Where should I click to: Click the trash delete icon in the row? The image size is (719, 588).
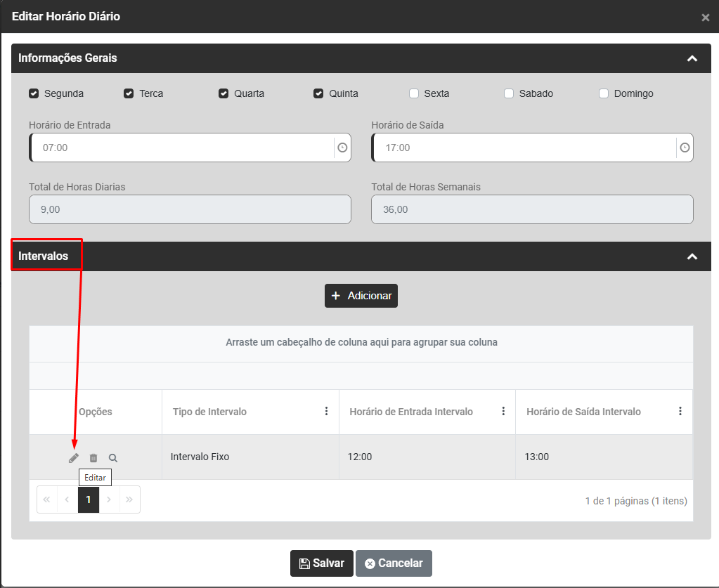tap(93, 458)
